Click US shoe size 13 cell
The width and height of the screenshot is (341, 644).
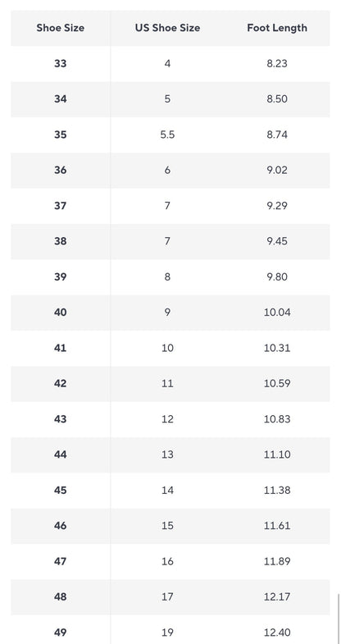coord(167,454)
